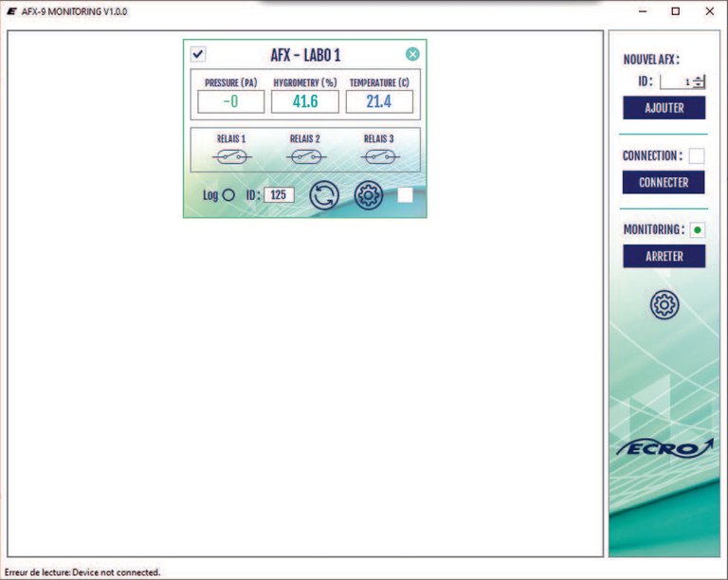The width and height of the screenshot is (728, 580).
Task: Click the RELAIS 3 label
Action: [x=379, y=138]
